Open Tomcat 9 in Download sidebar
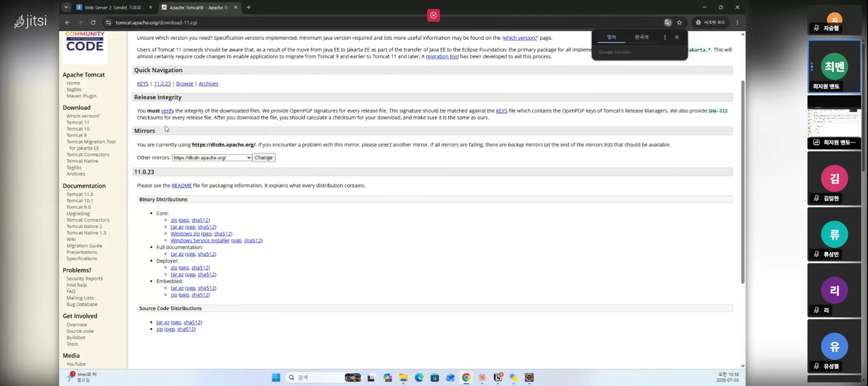Screen dimensions: 868x386 pyautogui.click(x=76, y=135)
